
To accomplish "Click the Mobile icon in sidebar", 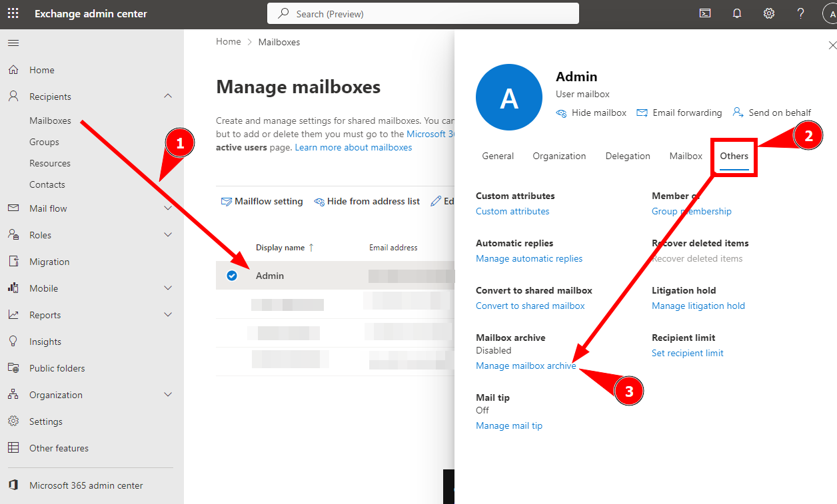I will coord(13,288).
